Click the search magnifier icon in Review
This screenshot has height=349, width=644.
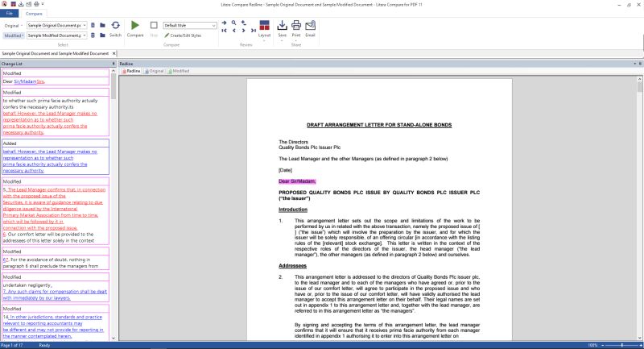pyautogui.click(x=233, y=23)
